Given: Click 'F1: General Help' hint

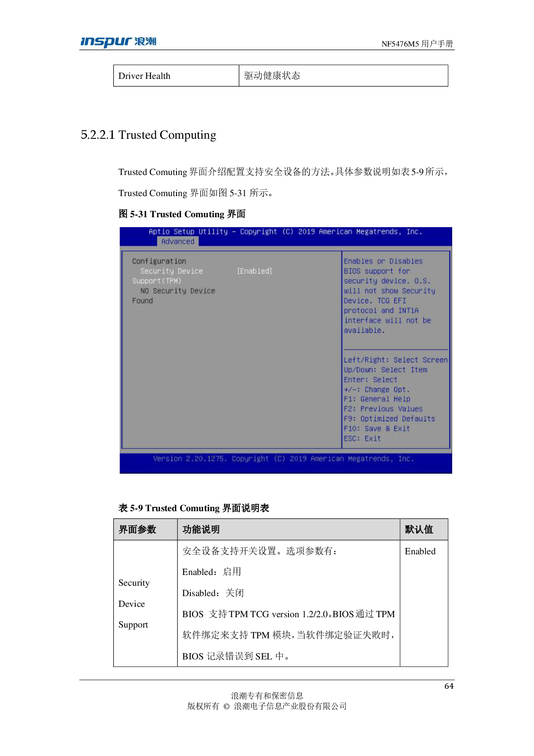Looking at the screenshot, I should (377, 399).
